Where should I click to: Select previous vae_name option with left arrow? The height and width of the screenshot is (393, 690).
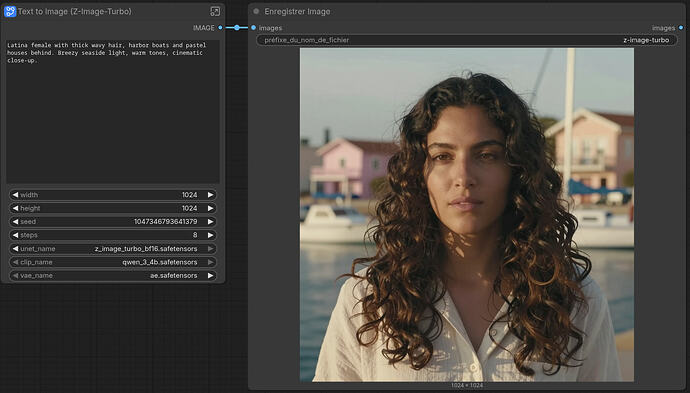[x=15, y=275]
